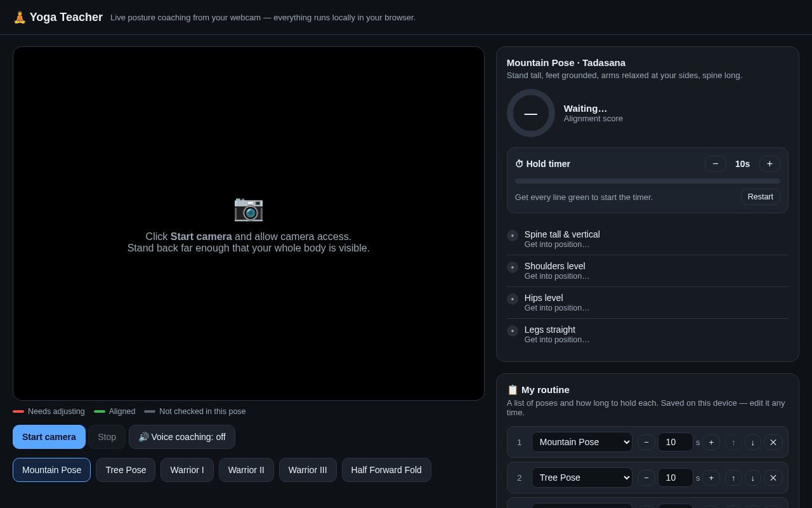Click the Hold timer label

(x=542, y=164)
